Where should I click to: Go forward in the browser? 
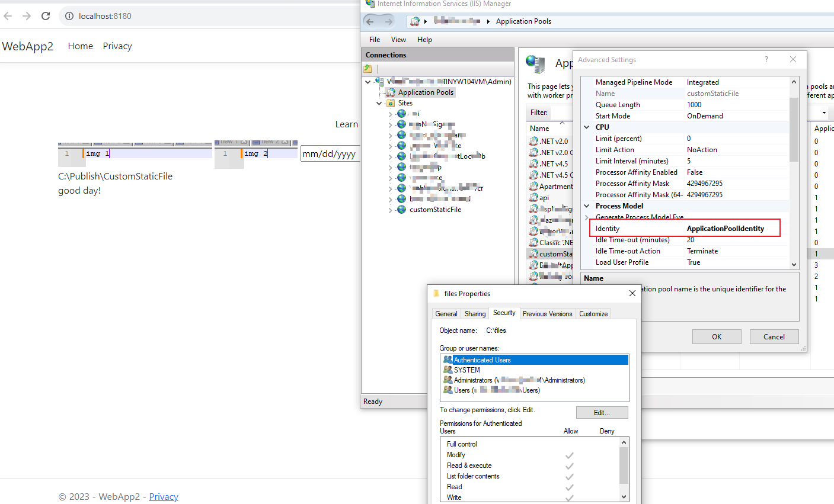[x=27, y=16]
